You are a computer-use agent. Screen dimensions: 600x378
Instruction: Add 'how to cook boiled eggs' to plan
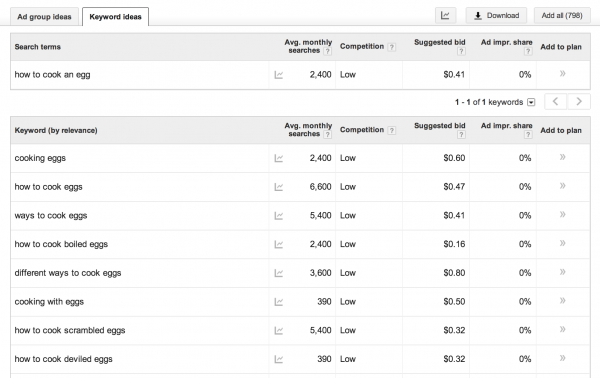pos(562,243)
